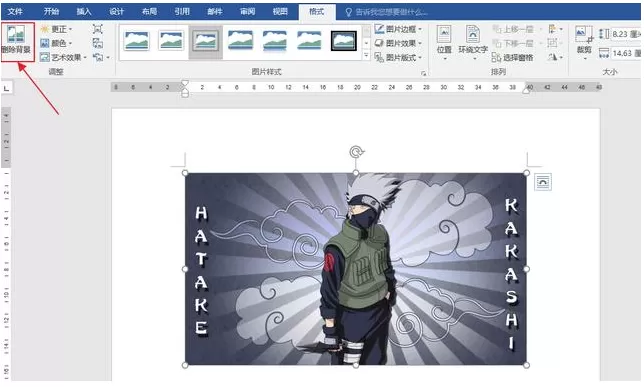Click the Remove Background (删除背景) button
This screenshot has width=644, height=387.
(17, 41)
